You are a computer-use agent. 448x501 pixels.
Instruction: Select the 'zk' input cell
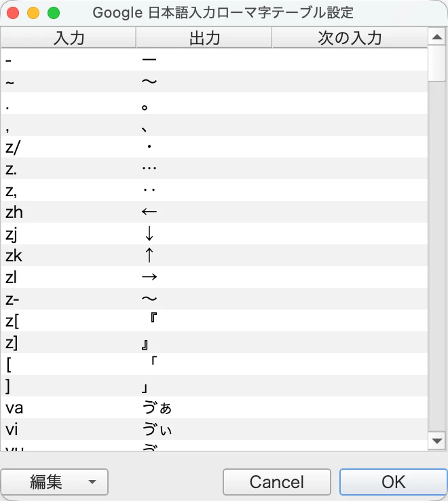[69, 255]
